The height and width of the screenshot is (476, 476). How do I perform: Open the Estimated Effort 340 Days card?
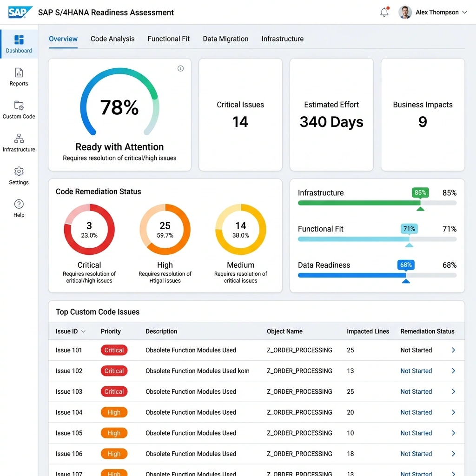(x=331, y=115)
